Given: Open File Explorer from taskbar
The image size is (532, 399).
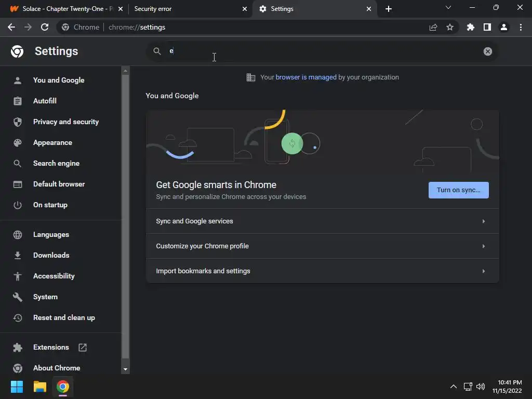Looking at the screenshot, I should [39, 387].
